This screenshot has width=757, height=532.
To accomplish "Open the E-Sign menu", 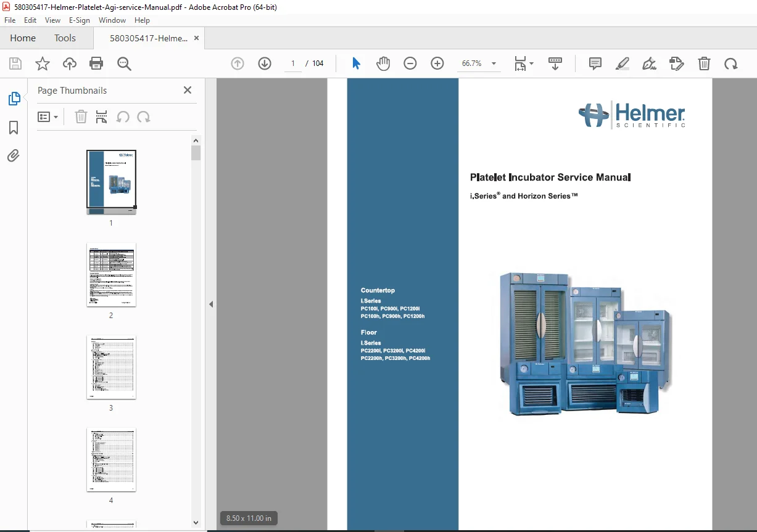I will (x=80, y=20).
